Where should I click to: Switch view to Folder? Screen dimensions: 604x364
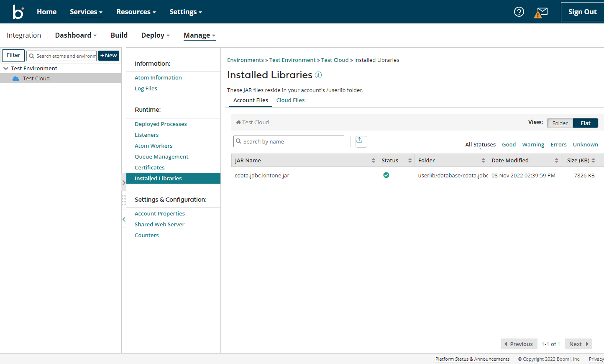(x=560, y=123)
